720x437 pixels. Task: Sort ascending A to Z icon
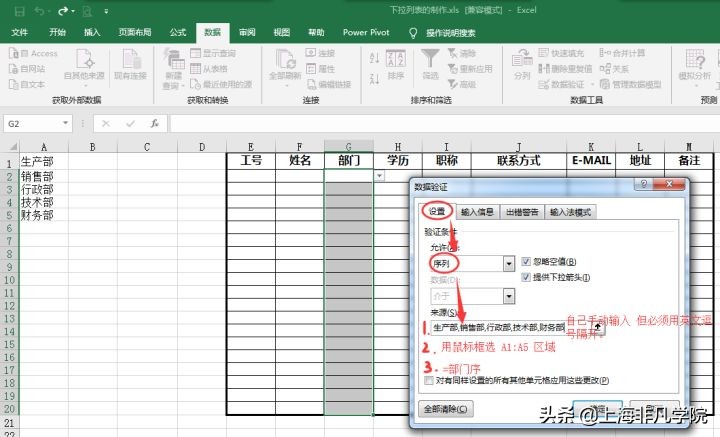[374, 58]
